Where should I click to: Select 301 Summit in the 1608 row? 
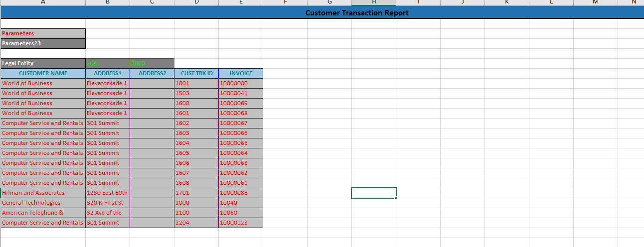coord(108,183)
